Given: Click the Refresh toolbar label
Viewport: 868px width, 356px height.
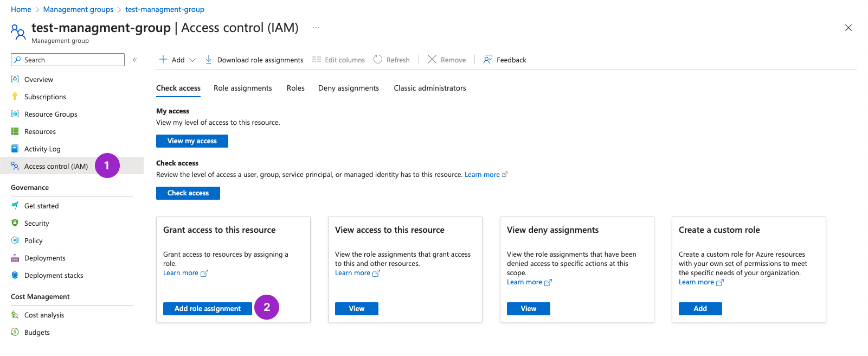Looking at the screenshot, I should [398, 60].
